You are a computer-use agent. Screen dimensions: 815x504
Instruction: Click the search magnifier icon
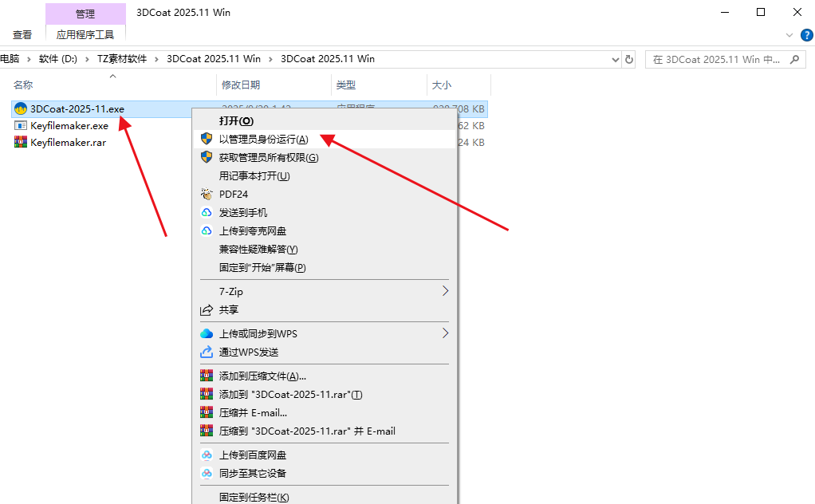tap(794, 59)
